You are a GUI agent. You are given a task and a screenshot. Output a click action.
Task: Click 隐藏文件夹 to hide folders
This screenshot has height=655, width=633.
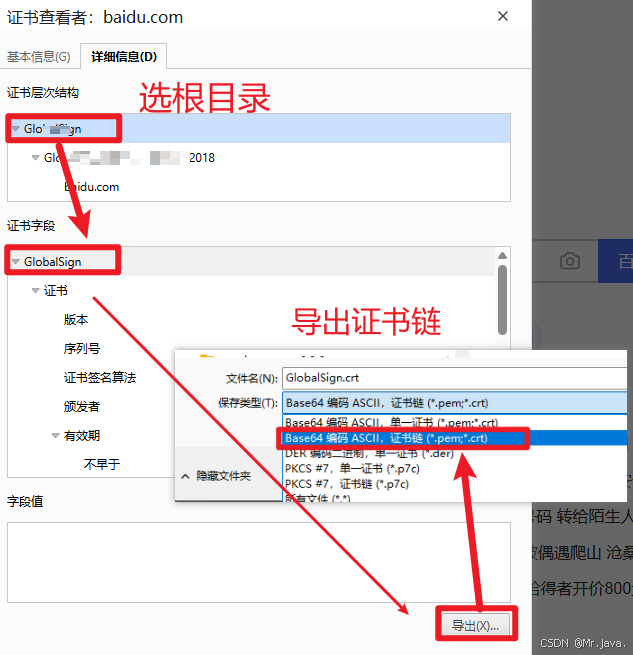[216, 476]
